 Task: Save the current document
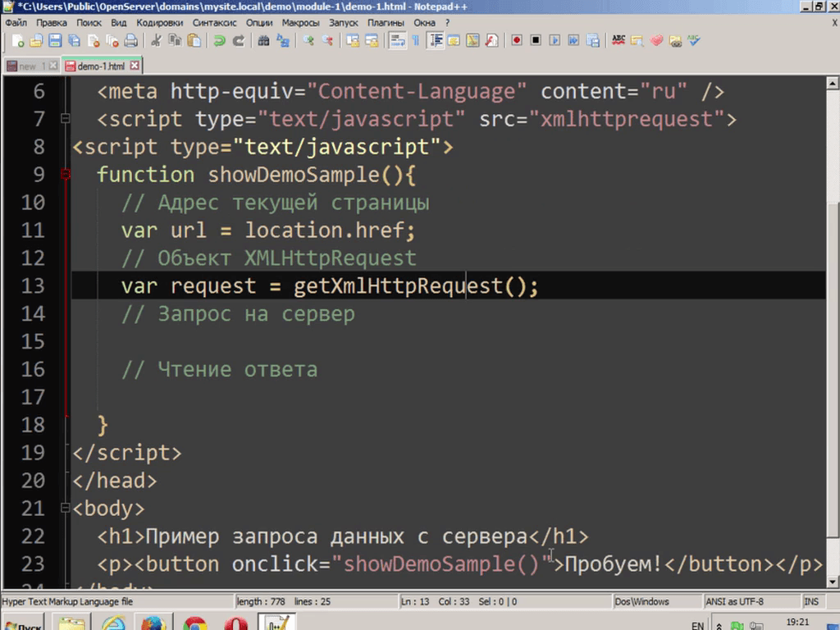55,41
